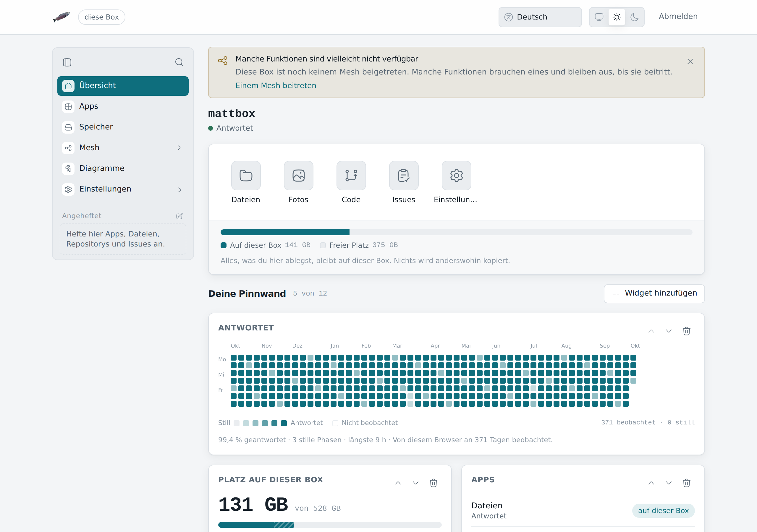Open the Deutsch language dropdown
Viewport: 757px width, 532px height.
tap(540, 17)
